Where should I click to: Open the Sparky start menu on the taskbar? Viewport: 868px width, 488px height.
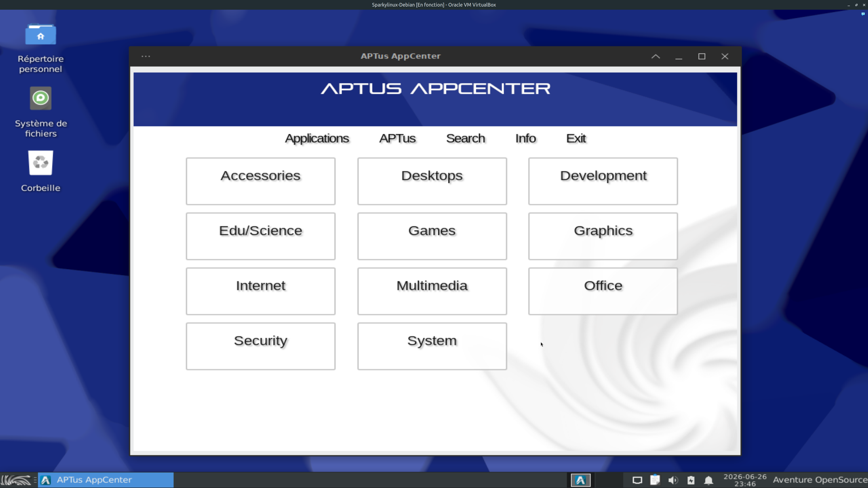[x=16, y=480]
